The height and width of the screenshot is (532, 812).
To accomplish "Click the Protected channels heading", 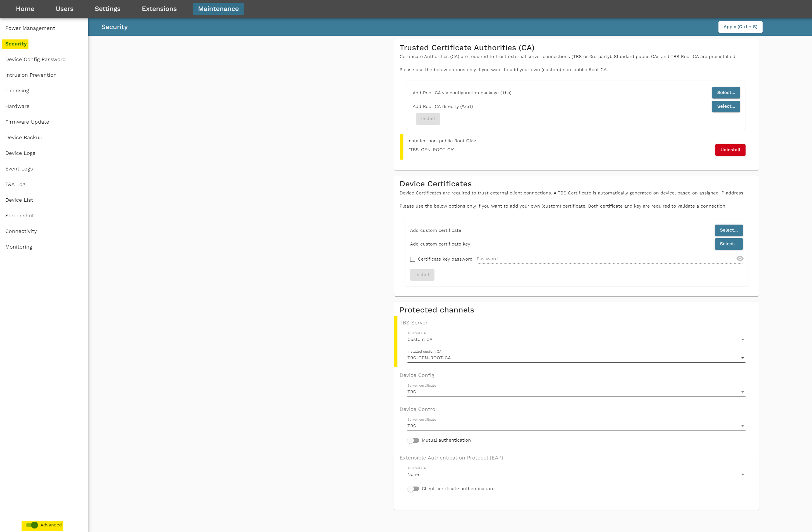I will coord(437,310).
